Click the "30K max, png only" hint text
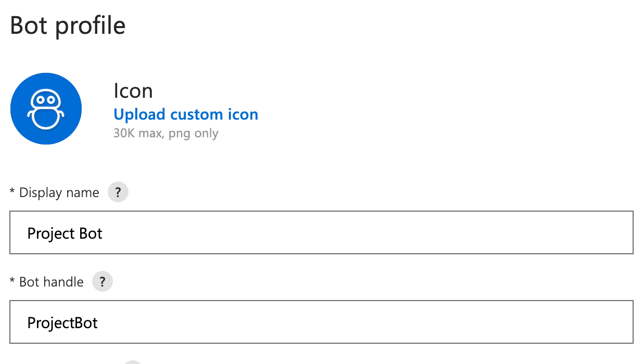This screenshot has height=364, width=643. [166, 133]
